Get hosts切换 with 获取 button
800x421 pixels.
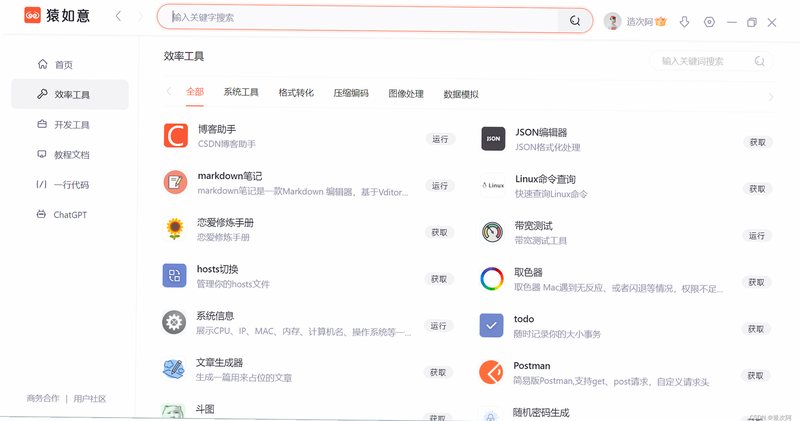click(439, 279)
